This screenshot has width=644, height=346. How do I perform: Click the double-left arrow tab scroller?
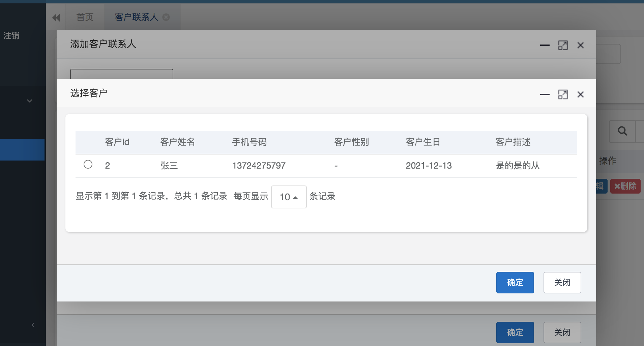[x=56, y=17]
